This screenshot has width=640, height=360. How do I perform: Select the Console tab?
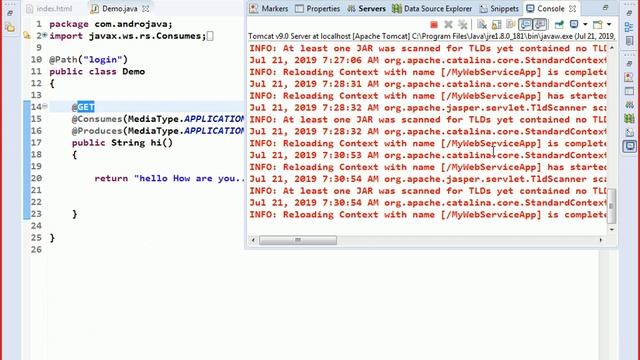[x=546, y=9]
